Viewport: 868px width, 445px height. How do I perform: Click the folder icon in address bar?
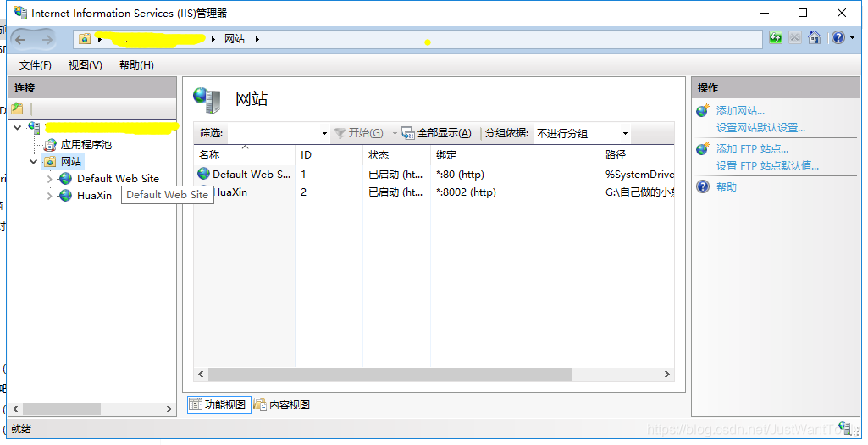[84, 39]
